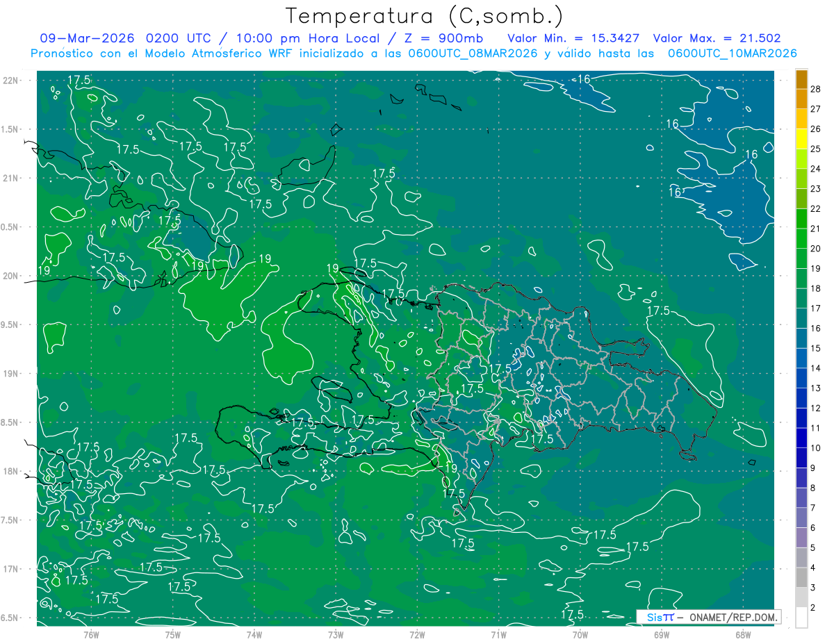Select the date text "09-Mar-2026"
Screen dimensions: 834x644
pyautogui.click(x=88, y=39)
